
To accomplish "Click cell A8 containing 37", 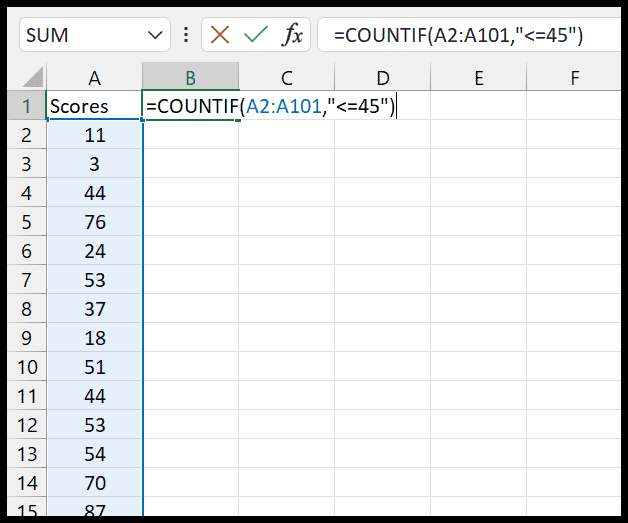I will (x=95, y=309).
